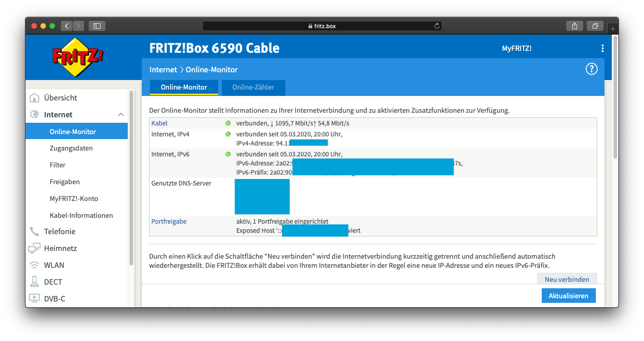The image size is (644, 341).
Task: Click the FRITZ!Box 6590 Cable title
Action: coord(215,48)
